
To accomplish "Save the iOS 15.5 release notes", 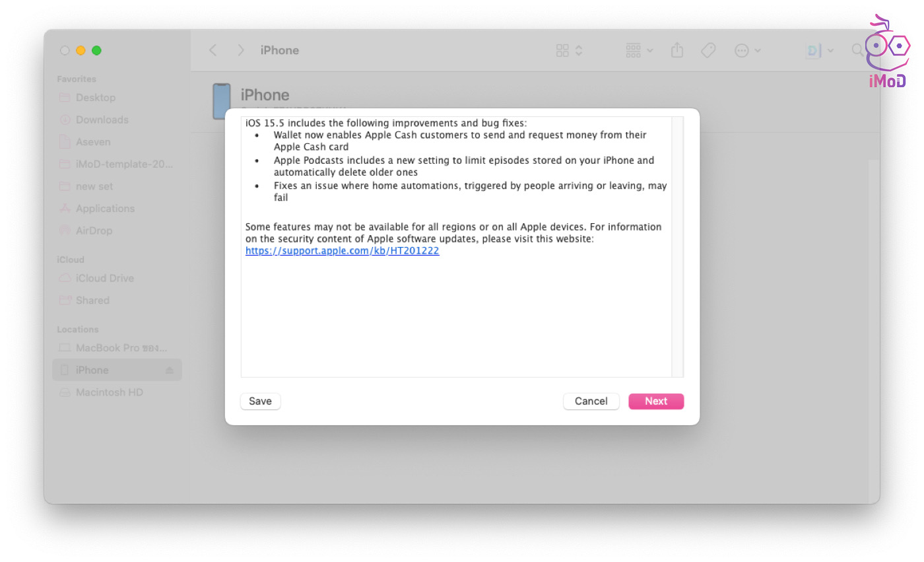I will coord(260,402).
